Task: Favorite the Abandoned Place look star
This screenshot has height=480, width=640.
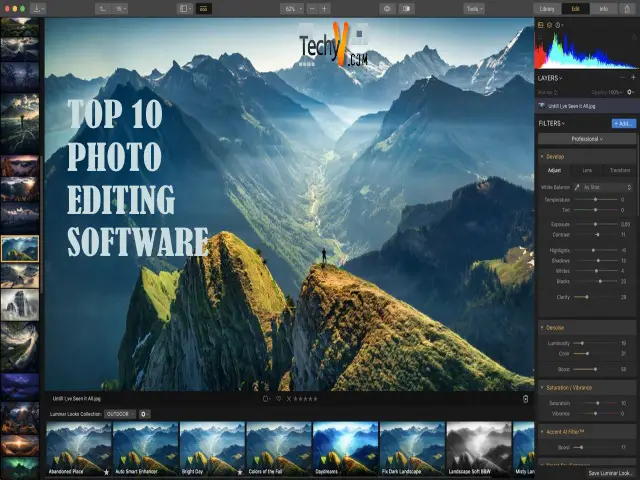Action: click(107, 472)
